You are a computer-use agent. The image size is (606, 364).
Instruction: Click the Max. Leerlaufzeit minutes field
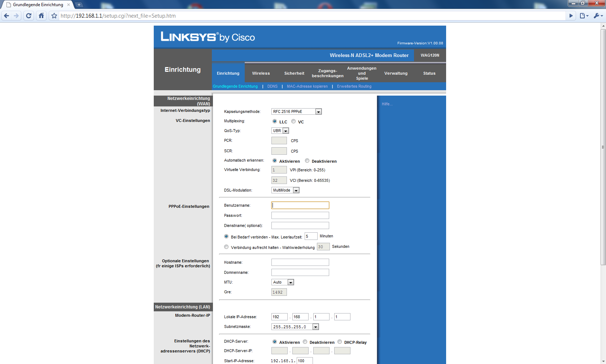click(311, 236)
